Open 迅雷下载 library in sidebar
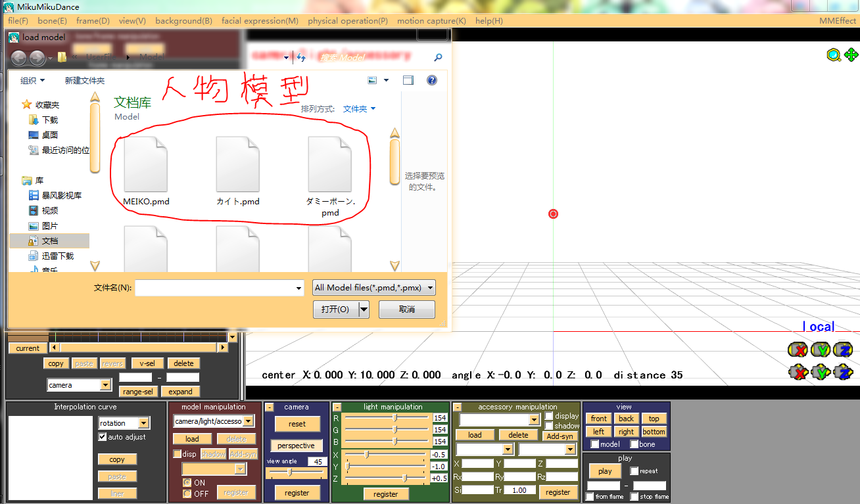 [51, 256]
